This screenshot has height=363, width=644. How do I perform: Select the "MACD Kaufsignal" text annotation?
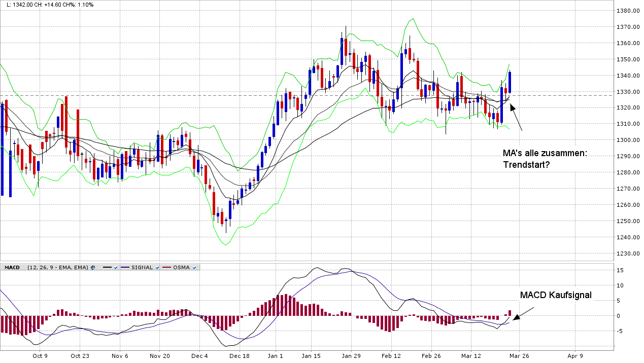click(x=556, y=295)
